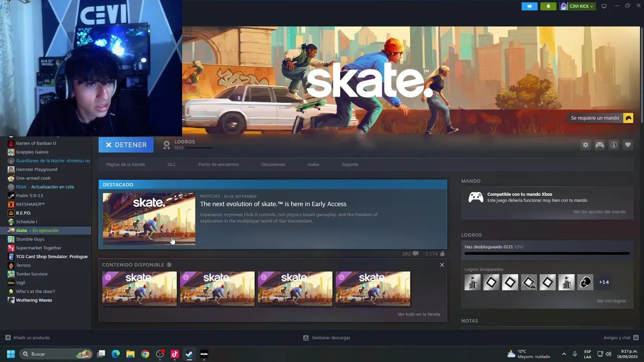Open fourth DLC thumbnail in Contenido disponible

(x=373, y=289)
